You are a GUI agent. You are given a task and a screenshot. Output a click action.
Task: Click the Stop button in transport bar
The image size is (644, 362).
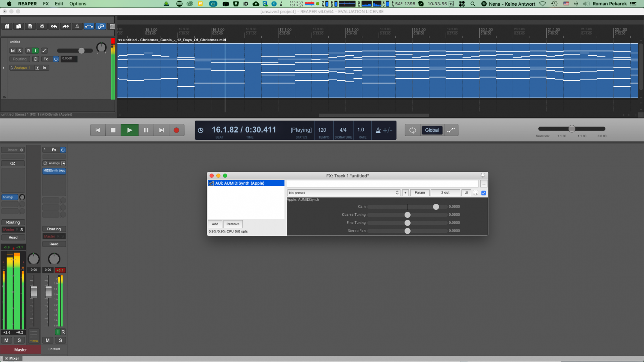coord(113,130)
